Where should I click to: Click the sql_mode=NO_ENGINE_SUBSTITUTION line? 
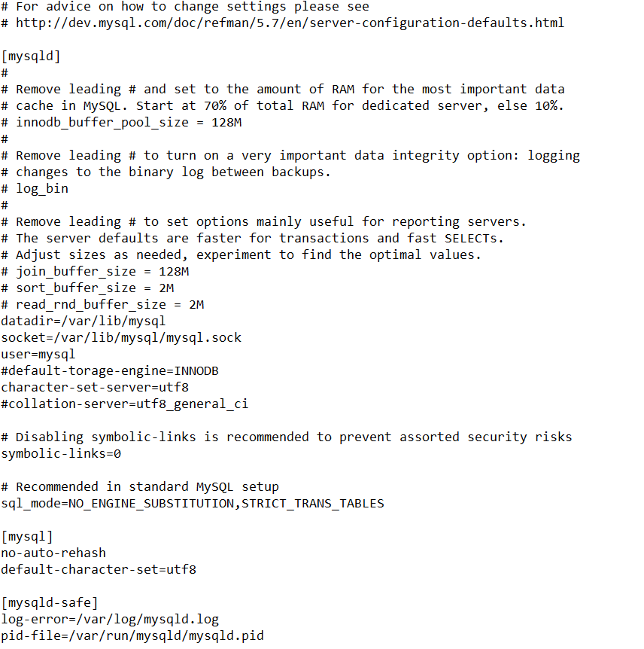(193, 503)
